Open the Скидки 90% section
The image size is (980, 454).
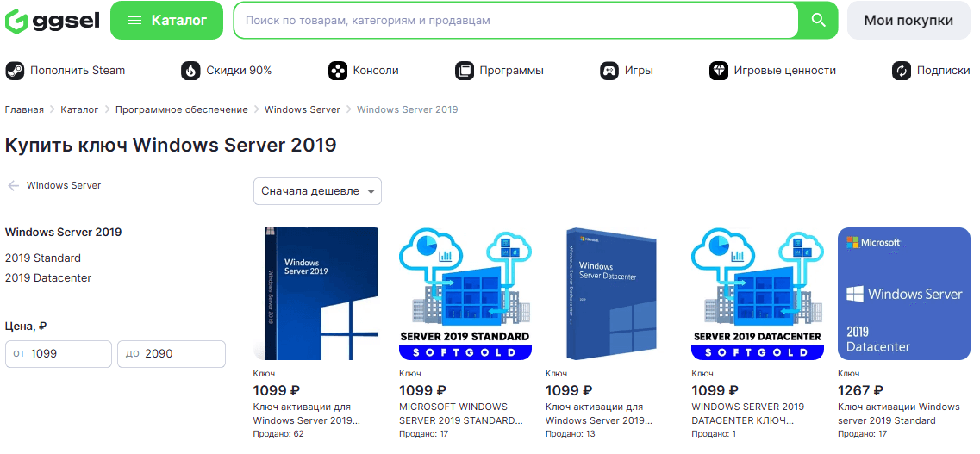coord(239,71)
